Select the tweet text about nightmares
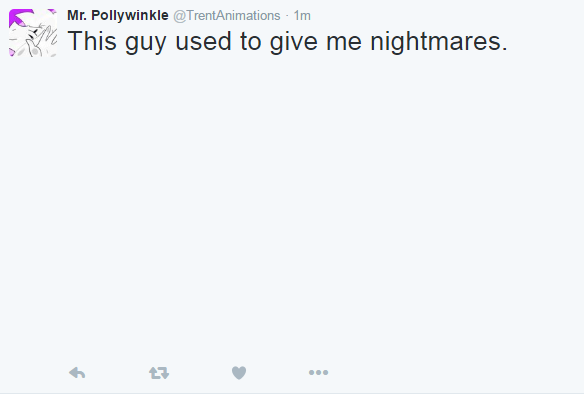 (x=288, y=41)
